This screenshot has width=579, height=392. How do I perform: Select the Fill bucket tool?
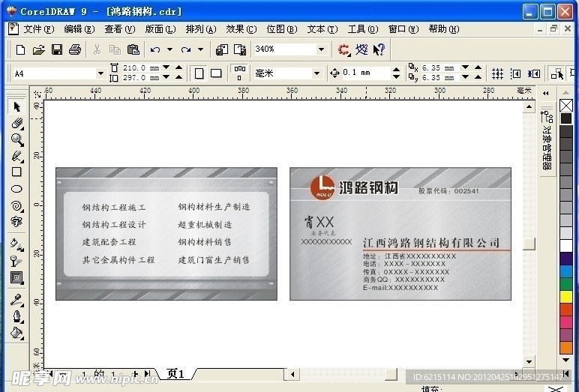tap(16, 333)
